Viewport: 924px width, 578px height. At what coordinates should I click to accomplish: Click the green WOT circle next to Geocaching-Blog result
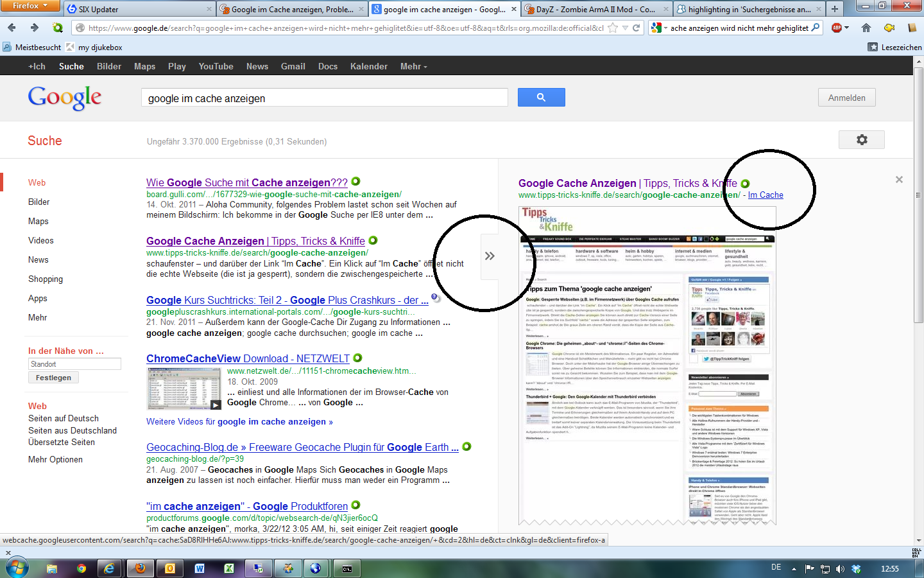pyautogui.click(x=467, y=446)
